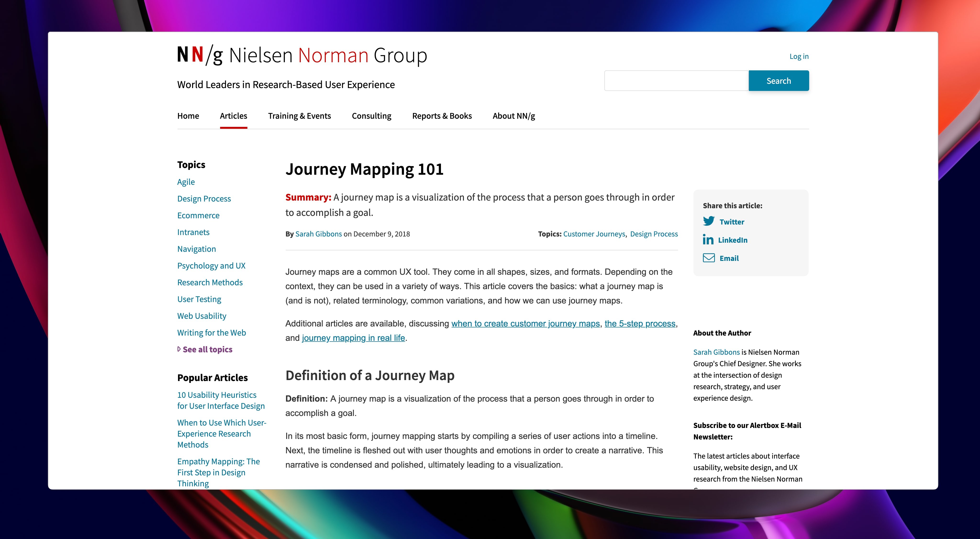Image resolution: width=980 pixels, height=539 pixels.
Task: Click the Twitter bird share icon
Action: pyautogui.click(x=708, y=221)
